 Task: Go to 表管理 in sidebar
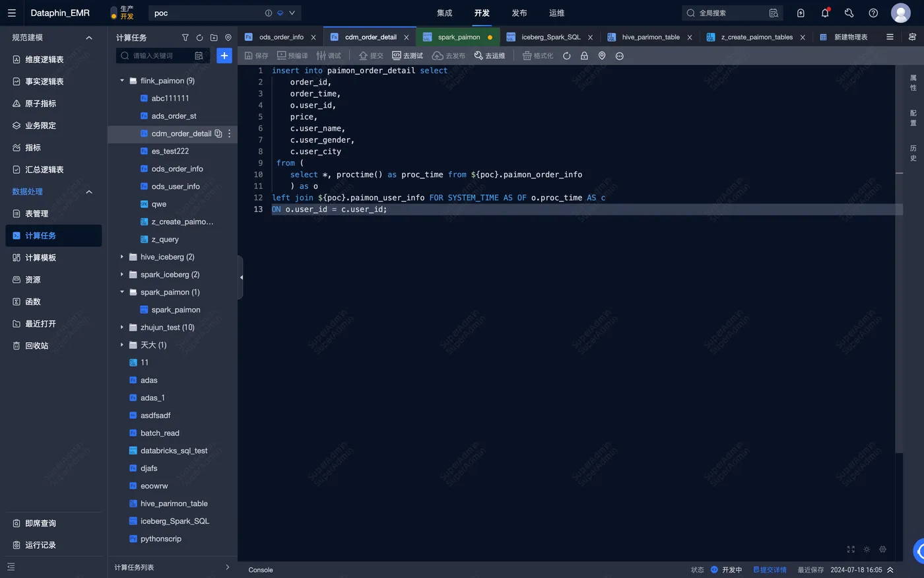click(53, 214)
